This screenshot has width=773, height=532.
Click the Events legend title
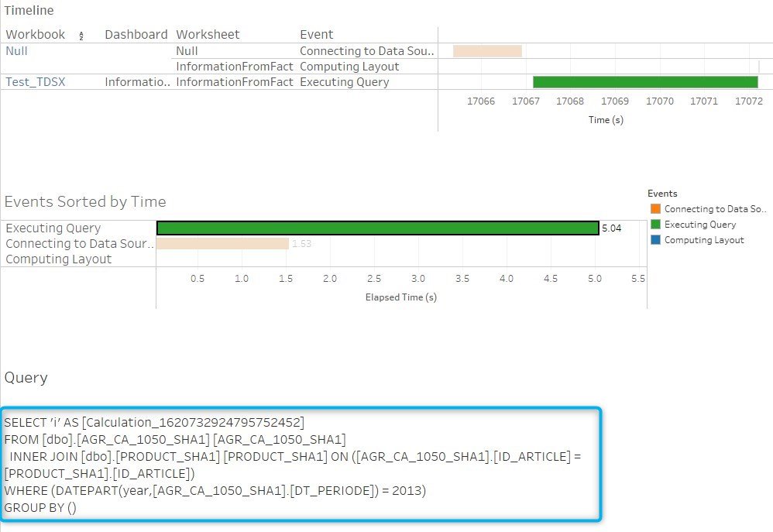click(x=662, y=194)
